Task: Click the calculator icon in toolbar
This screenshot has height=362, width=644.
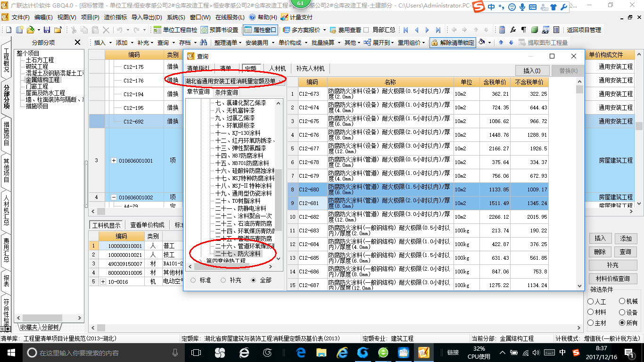Action: coord(502,30)
